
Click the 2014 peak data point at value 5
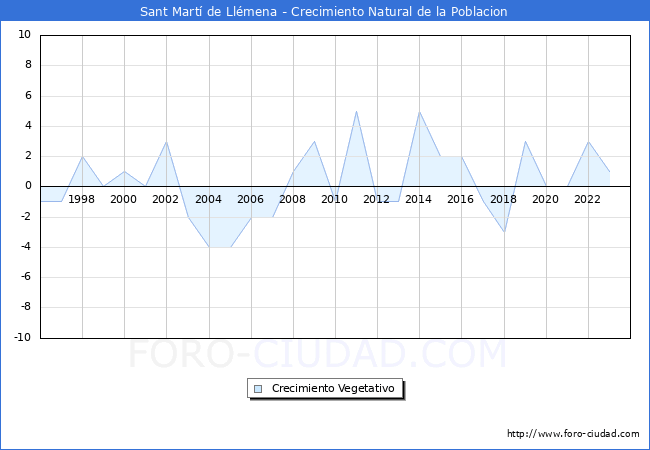[x=420, y=111]
